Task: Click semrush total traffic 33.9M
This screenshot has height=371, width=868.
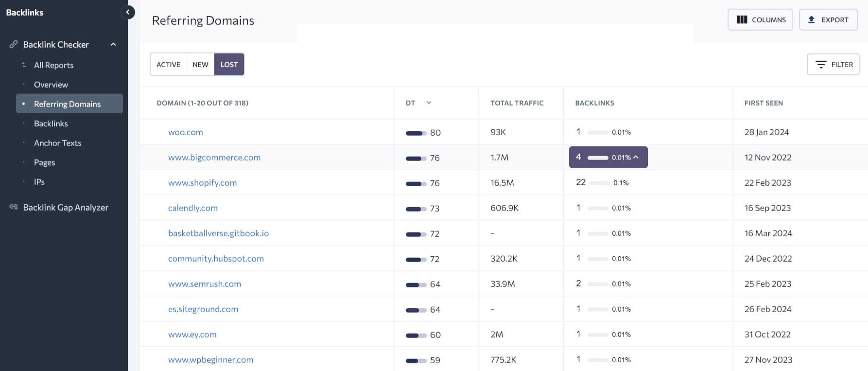Action: click(x=503, y=284)
